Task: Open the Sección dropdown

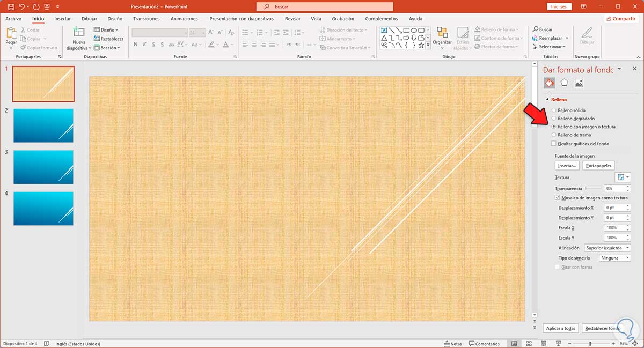Action: pos(107,48)
